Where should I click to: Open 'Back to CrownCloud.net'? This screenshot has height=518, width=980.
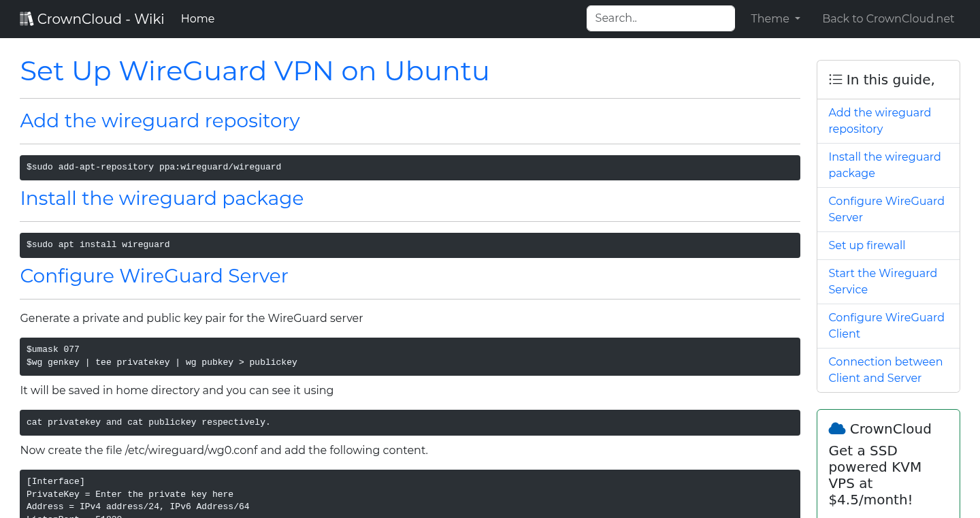point(888,18)
